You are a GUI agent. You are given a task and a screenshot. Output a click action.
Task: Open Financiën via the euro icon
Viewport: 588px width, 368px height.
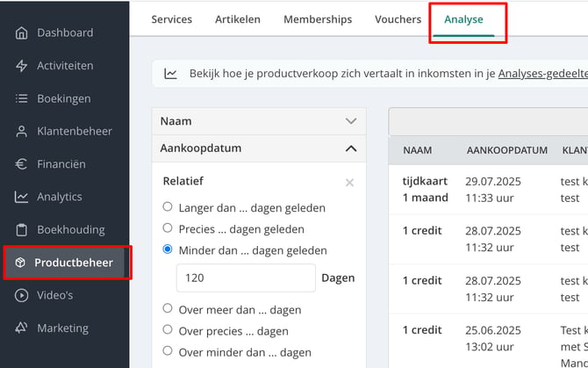coord(21,164)
